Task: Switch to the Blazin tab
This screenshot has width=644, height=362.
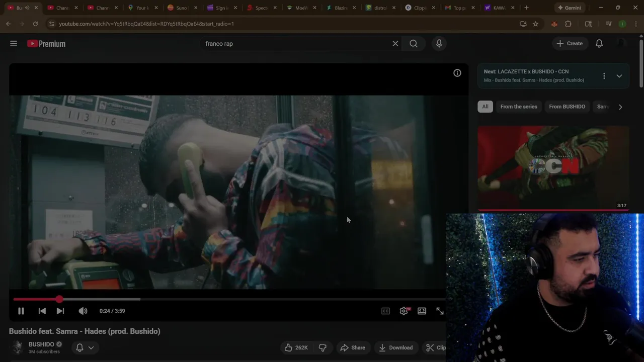Action: tap(341, 8)
